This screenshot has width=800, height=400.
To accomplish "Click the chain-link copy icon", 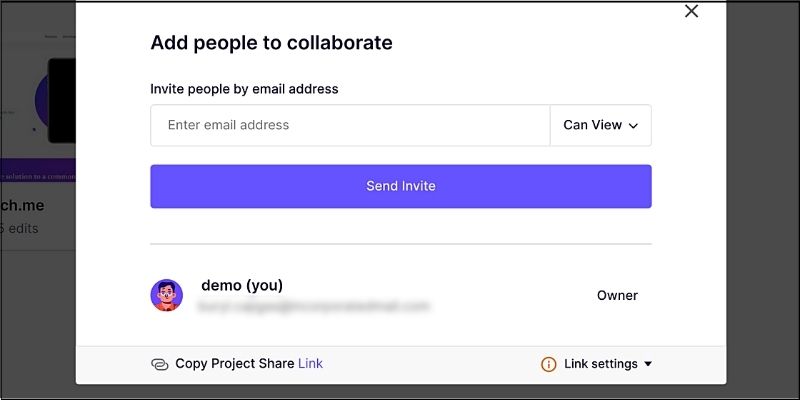I will tap(160, 364).
